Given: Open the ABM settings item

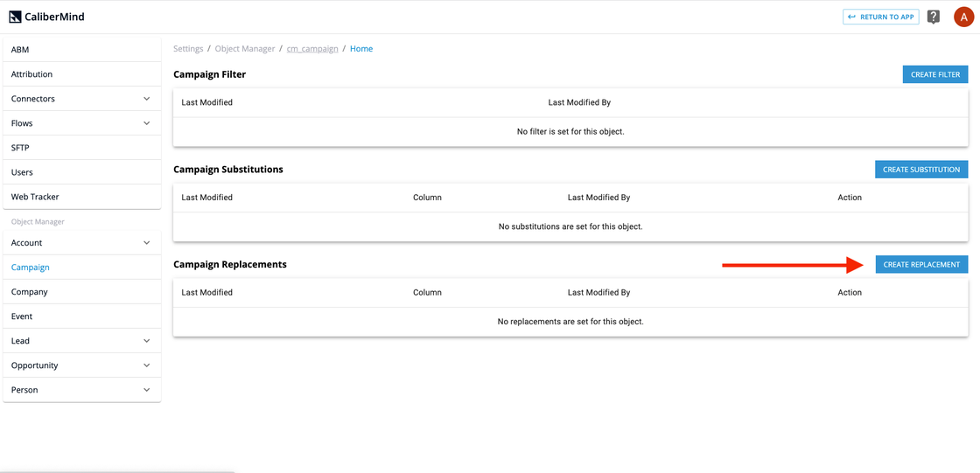Looking at the screenshot, I should pos(82,49).
